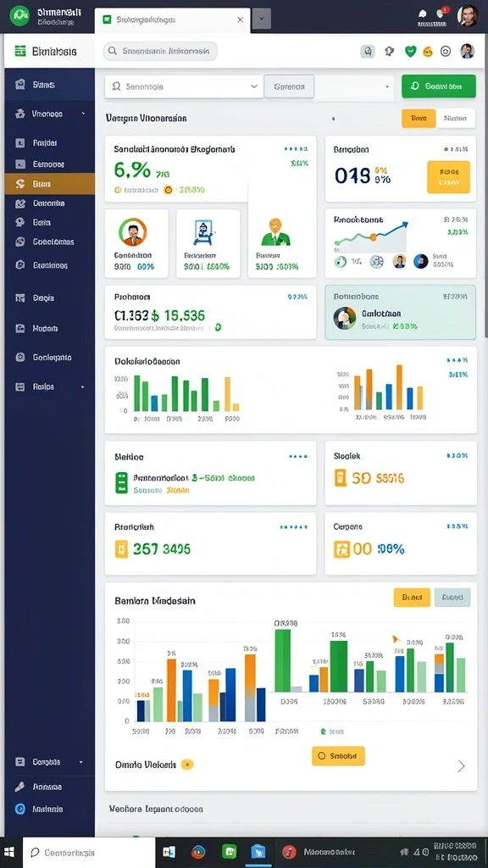Click the green app icon in Windows taskbar

coord(229,851)
